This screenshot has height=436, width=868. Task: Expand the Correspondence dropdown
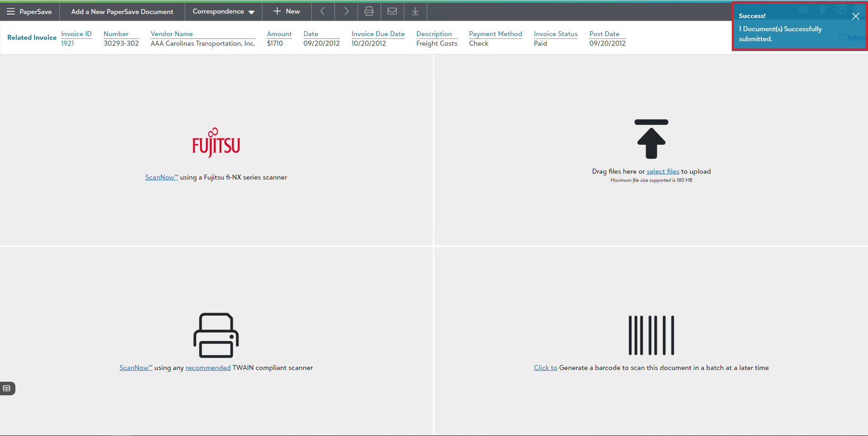[x=224, y=11]
